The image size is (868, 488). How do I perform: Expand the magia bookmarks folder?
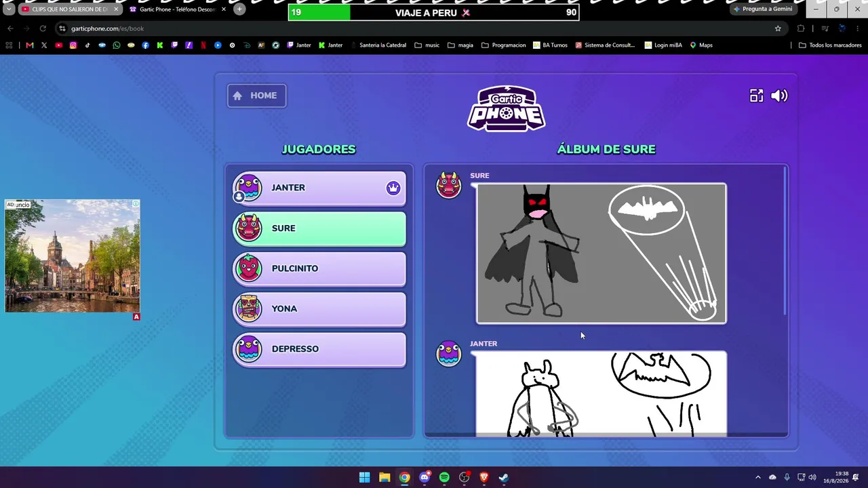pyautogui.click(x=460, y=45)
